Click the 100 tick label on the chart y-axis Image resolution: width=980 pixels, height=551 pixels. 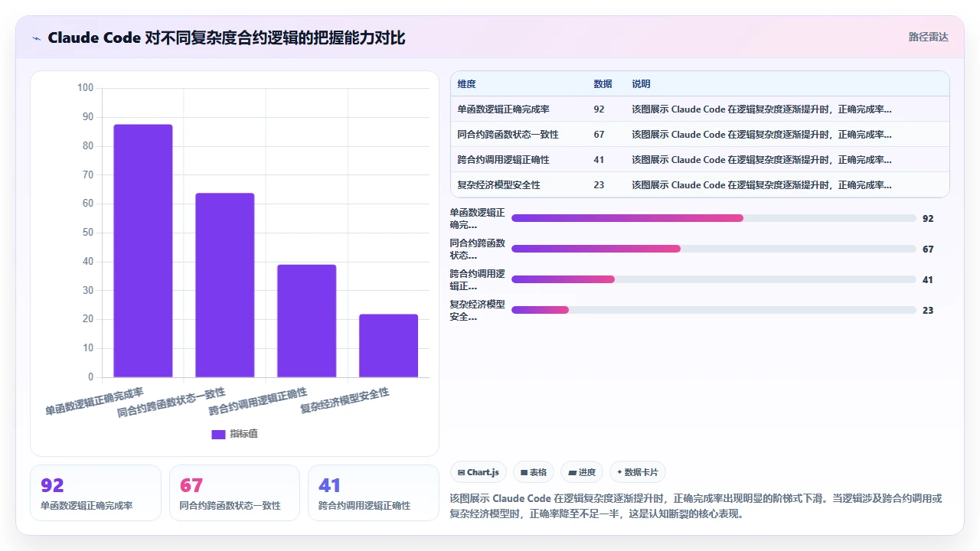tap(85, 88)
